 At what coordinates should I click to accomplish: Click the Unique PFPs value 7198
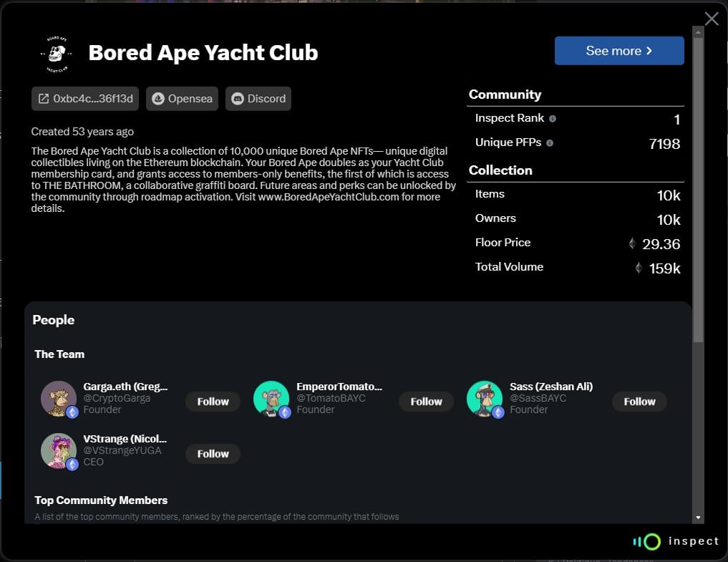pyautogui.click(x=664, y=144)
